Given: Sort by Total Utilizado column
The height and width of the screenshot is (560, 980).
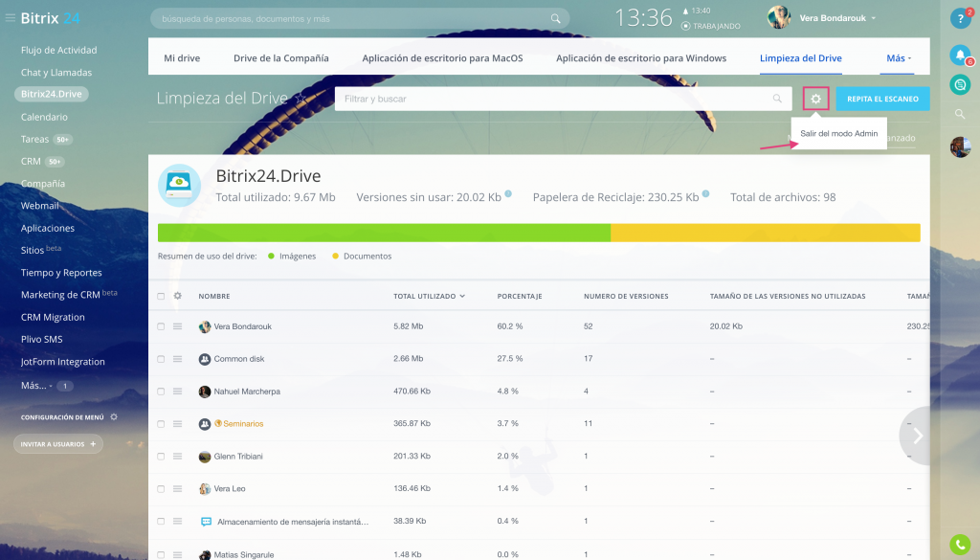Looking at the screenshot, I should click(x=429, y=296).
